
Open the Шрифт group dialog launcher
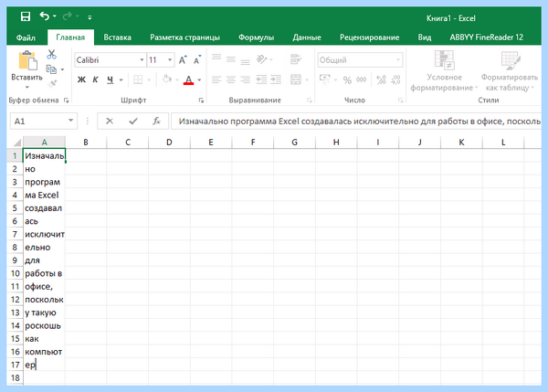click(201, 101)
